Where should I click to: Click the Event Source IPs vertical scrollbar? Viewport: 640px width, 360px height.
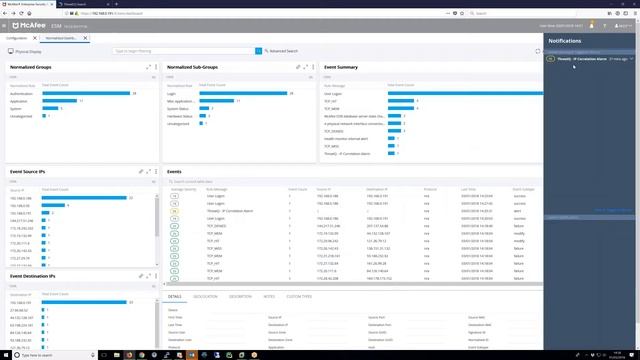[157, 216]
